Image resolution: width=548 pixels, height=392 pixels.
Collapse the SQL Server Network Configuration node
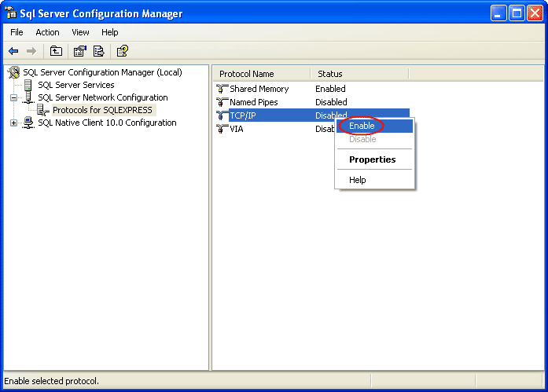13,97
